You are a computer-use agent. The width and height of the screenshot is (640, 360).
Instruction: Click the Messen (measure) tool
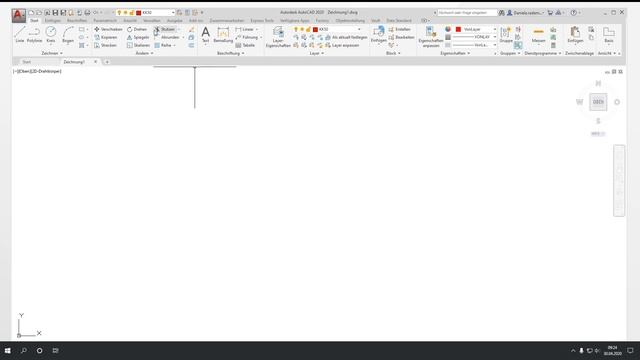point(538,34)
